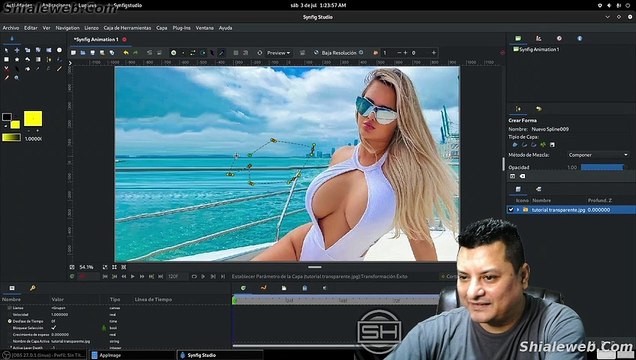The image size is (636, 360).
Task: Toggle show grid in canvas toolbar
Action: (x=236, y=53)
